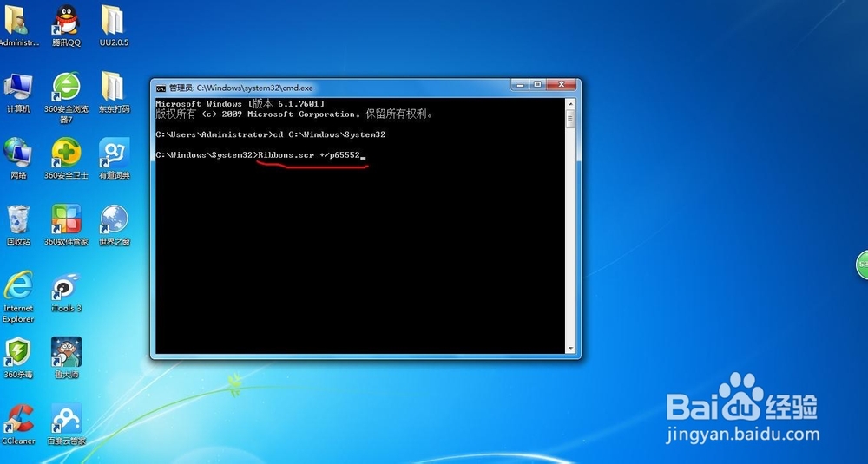Screen dimensions: 868x464
Task: Open 百度云管家 cloud manager
Action: pos(67,424)
